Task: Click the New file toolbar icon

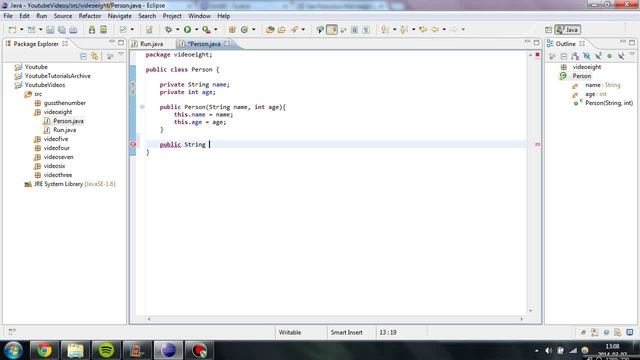Action: [13, 29]
